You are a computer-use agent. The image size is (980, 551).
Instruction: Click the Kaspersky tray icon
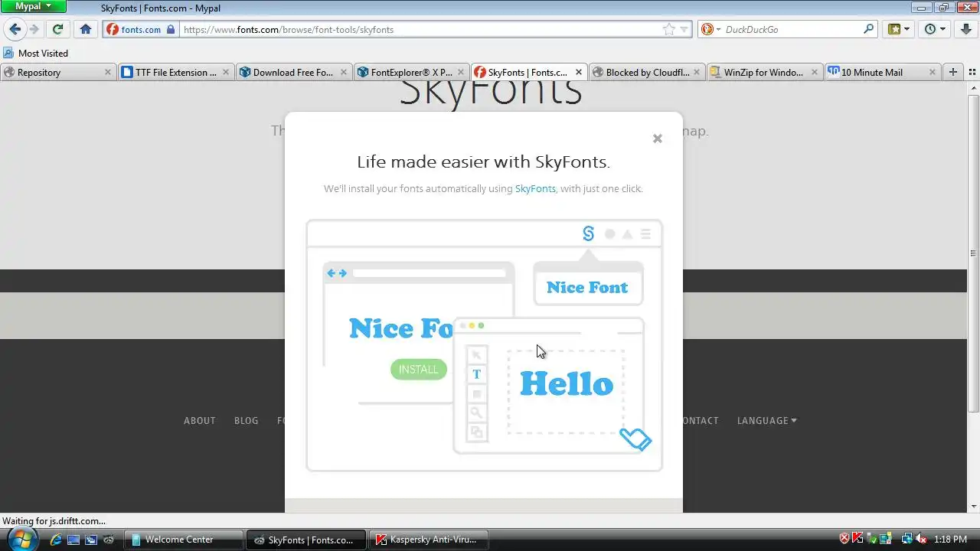[x=858, y=539]
